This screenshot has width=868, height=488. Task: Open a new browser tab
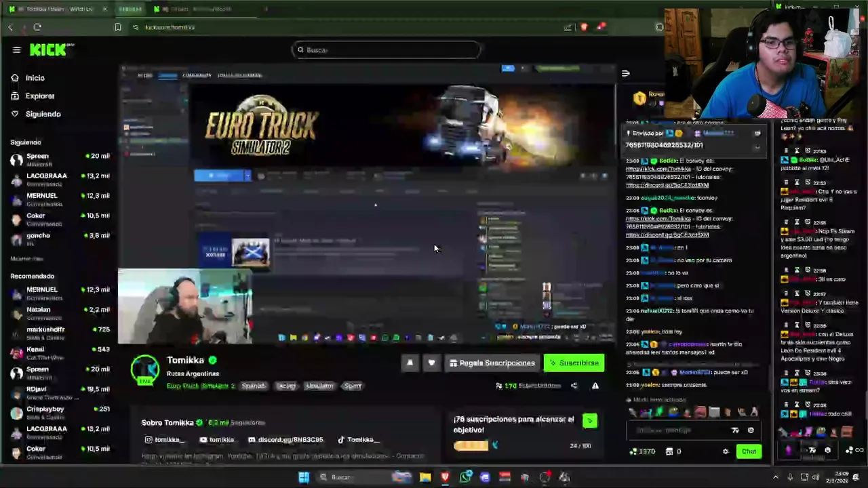266,9
